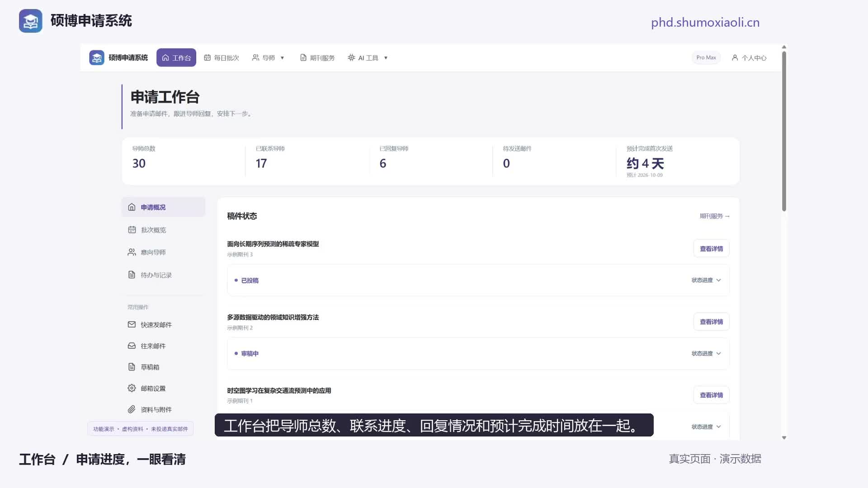868x488 pixels.
Task: Click the home icon beside 申请概况
Action: click(132, 207)
